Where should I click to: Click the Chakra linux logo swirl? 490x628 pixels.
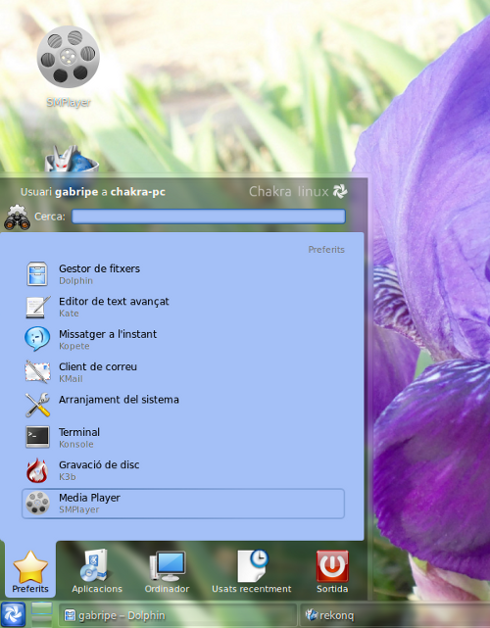[x=340, y=191]
